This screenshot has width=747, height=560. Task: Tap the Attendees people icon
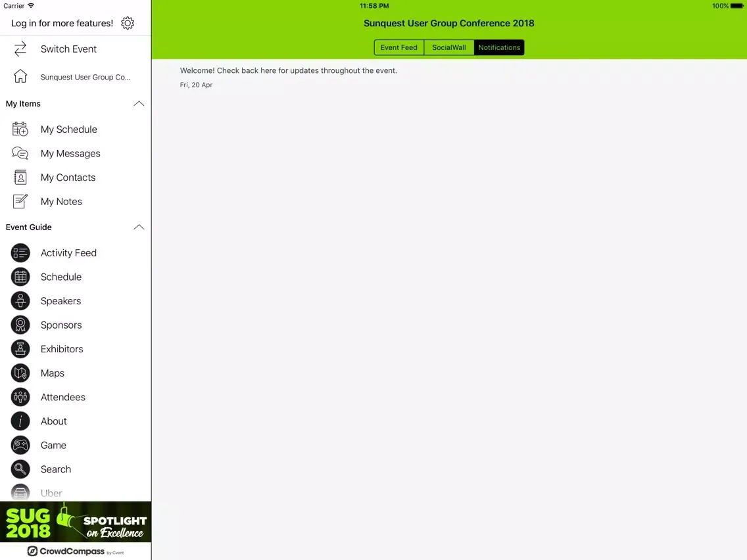click(x=20, y=397)
